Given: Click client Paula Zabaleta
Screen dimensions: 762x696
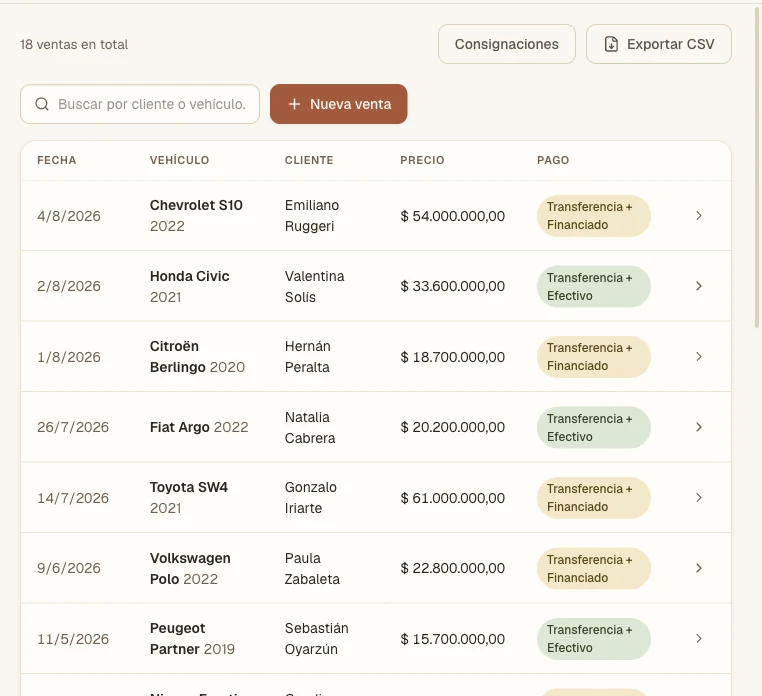Looking at the screenshot, I should point(312,568).
